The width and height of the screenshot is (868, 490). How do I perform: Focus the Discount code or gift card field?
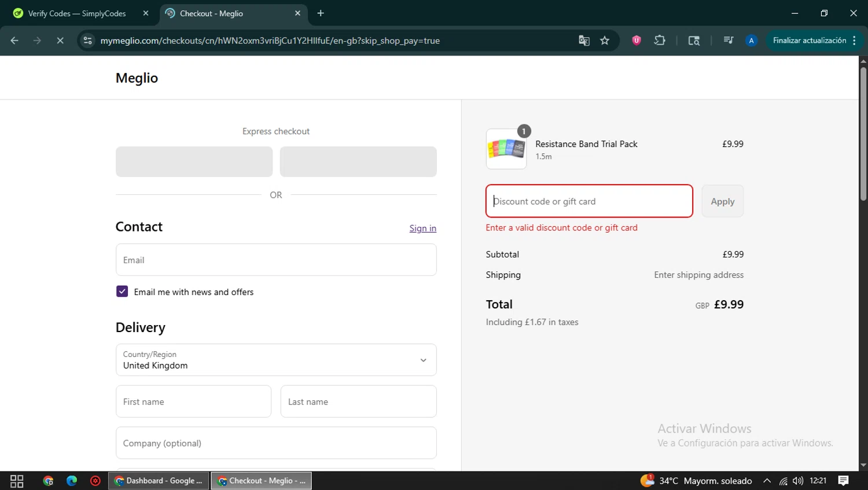point(589,201)
